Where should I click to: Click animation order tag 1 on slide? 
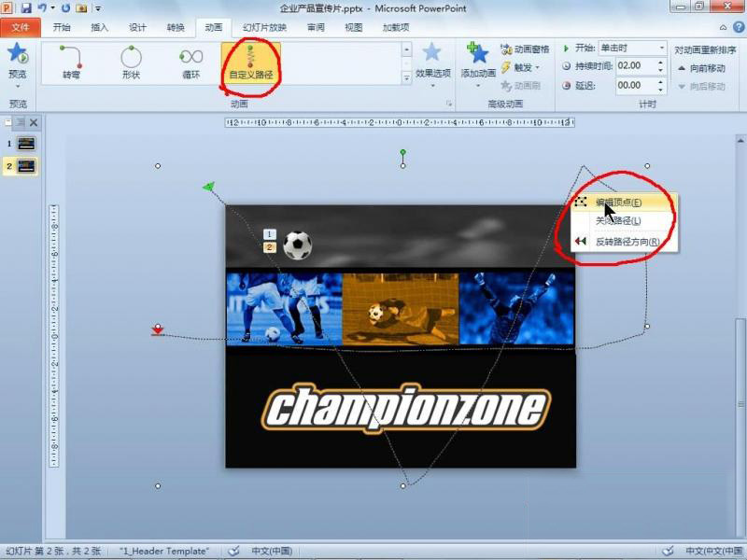pyautogui.click(x=269, y=234)
